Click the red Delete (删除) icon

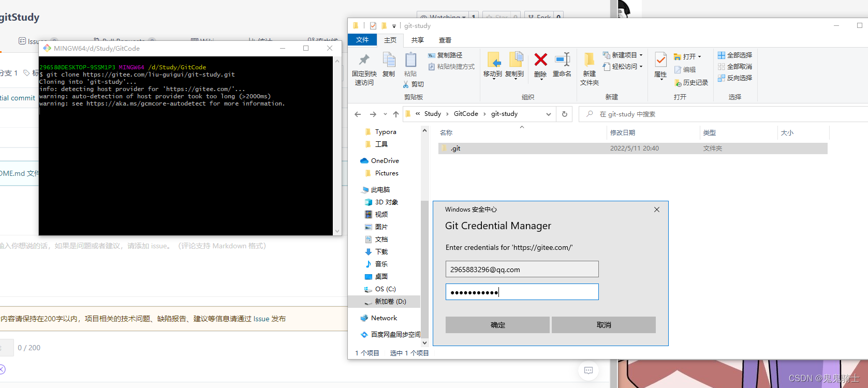[540, 60]
